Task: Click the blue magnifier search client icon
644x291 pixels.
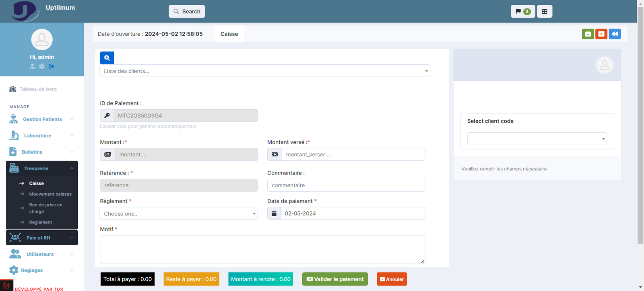Action: pos(107,58)
